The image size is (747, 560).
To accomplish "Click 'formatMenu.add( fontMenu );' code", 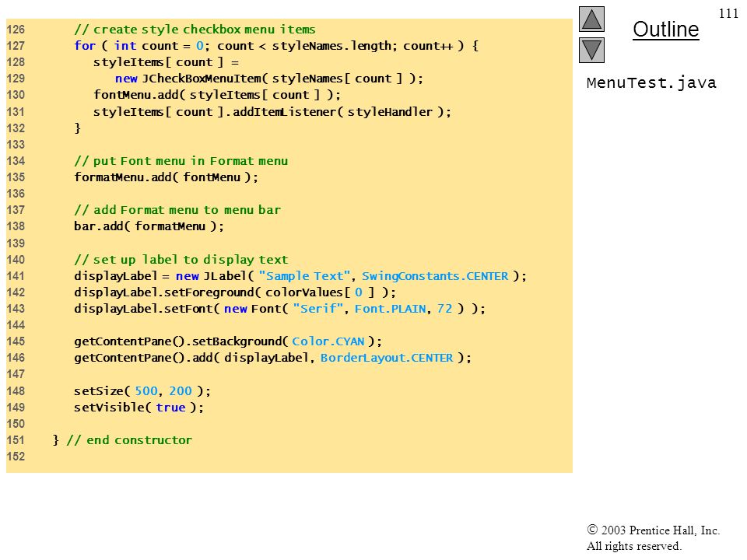I will 166,177.
